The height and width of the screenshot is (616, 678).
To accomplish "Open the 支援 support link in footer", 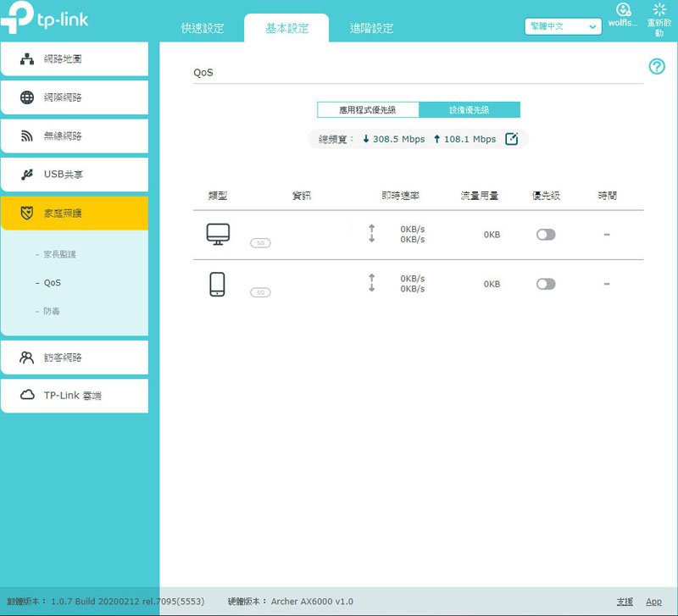I will pyautogui.click(x=625, y=602).
